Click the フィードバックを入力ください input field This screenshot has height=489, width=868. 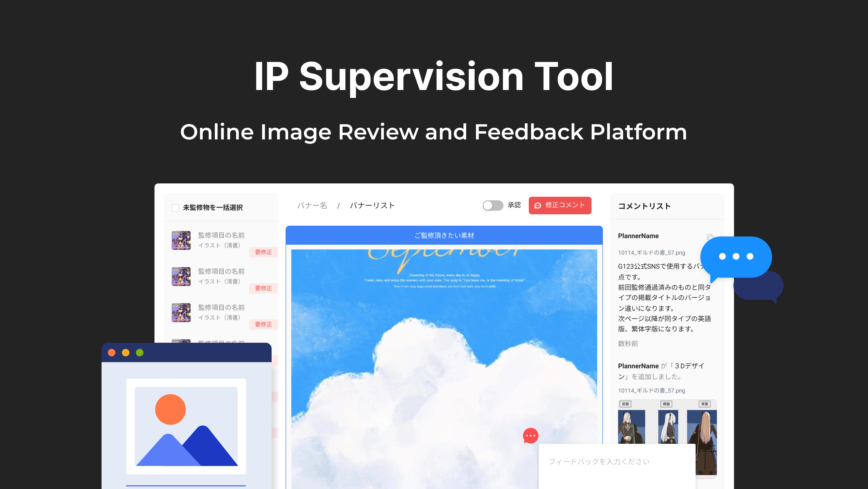click(x=599, y=462)
